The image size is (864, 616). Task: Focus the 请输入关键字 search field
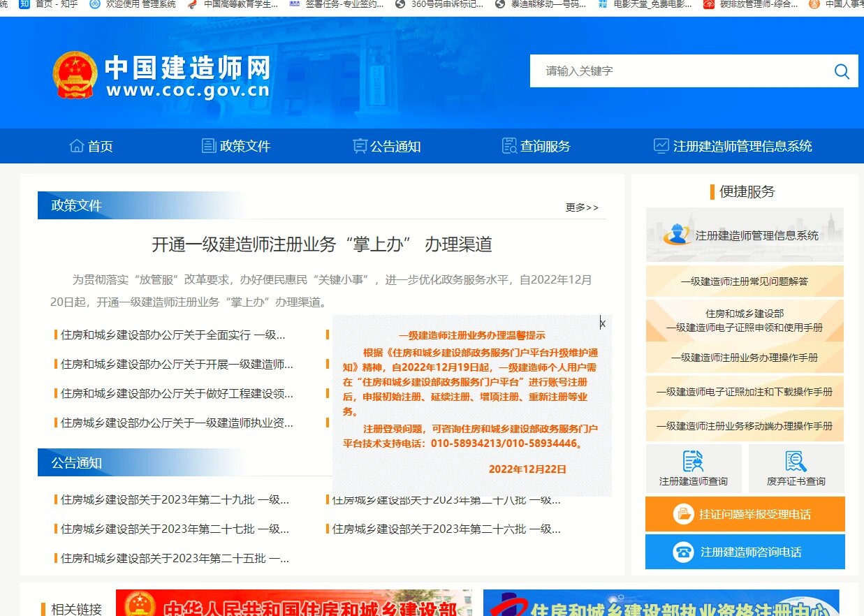coord(678,71)
